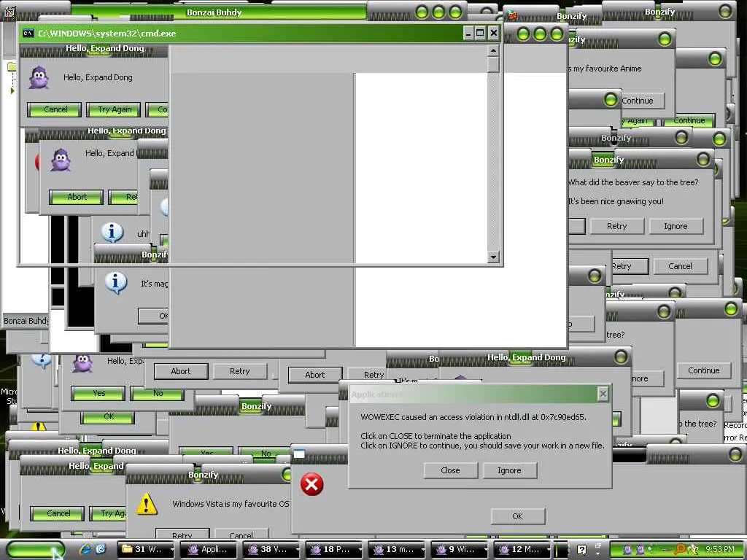The image size is (747, 560).
Task: Click the green Abort button
Action: click(x=76, y=197)
